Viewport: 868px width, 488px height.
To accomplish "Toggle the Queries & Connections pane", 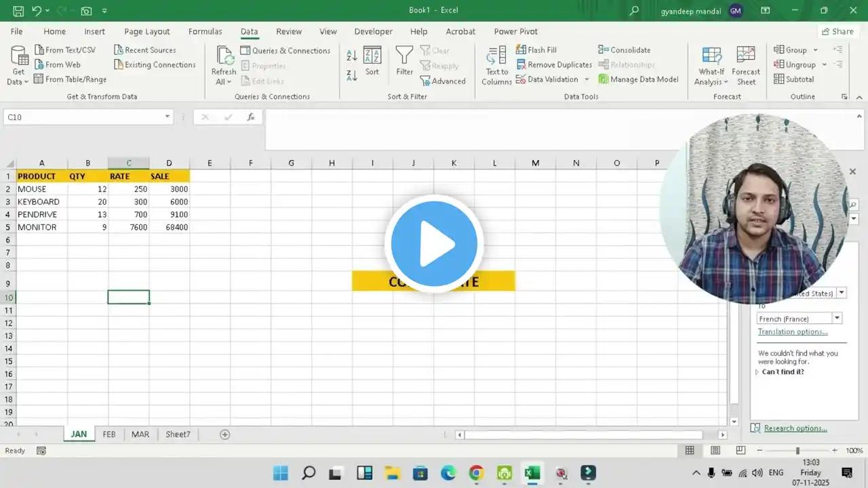I will coord(285,51).
